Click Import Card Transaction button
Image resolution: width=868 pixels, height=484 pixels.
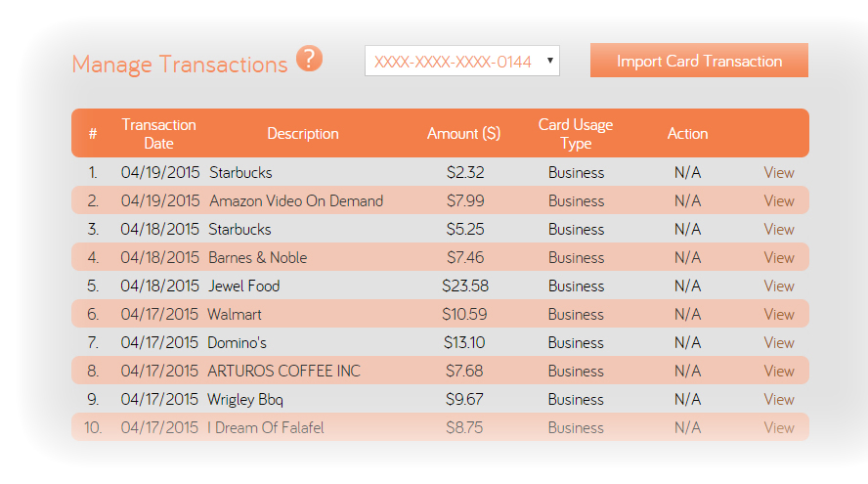pyautogui.click(x=699, y=61)
